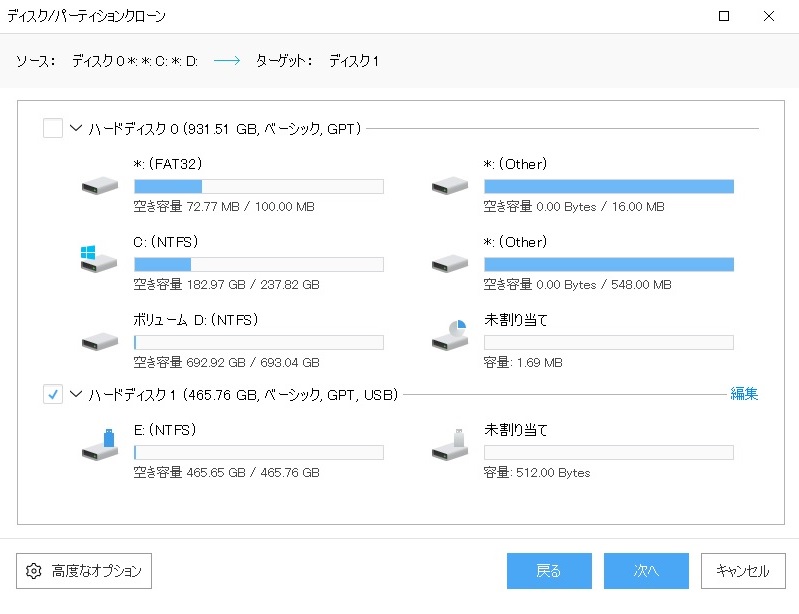Maximize the disk clone dialog window

coord(724,16)
